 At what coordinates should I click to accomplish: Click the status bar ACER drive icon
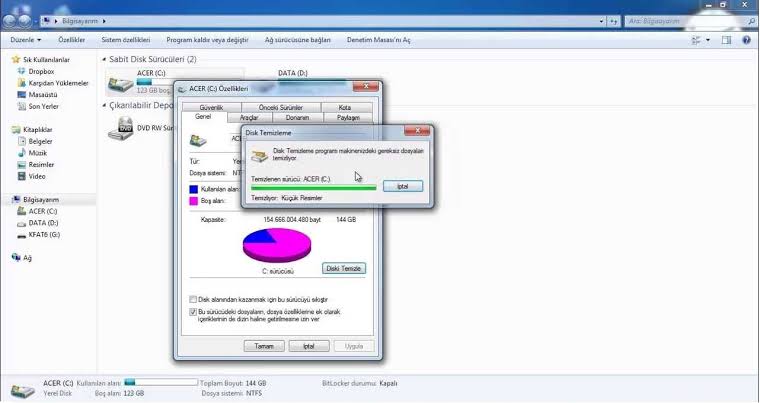[x=22, y=389]
